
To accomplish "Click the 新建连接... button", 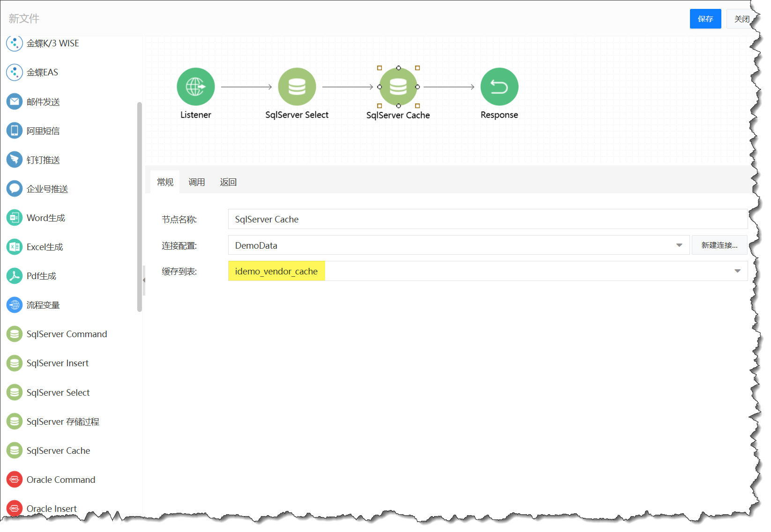I will [719, 245].
